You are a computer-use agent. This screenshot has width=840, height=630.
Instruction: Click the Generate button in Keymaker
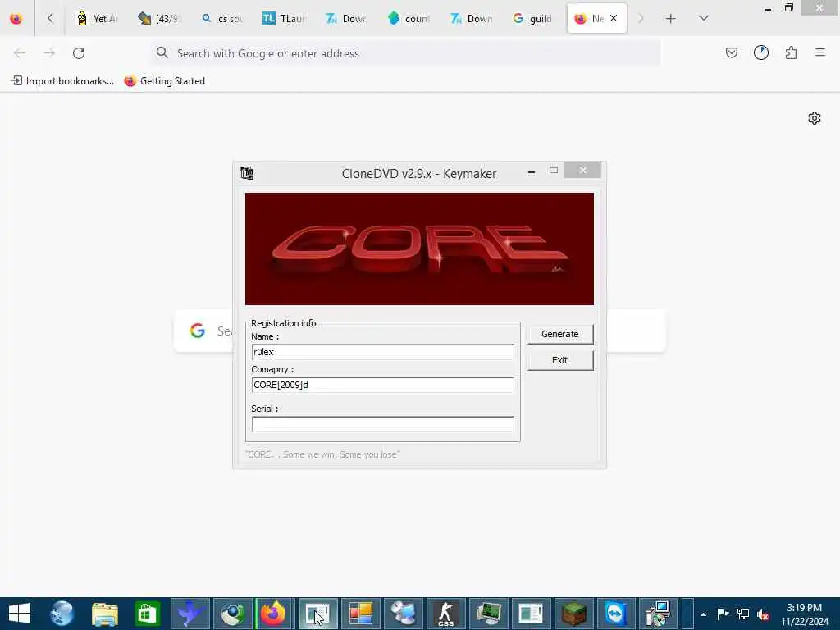pyautogui.click(x=559, y=334)
